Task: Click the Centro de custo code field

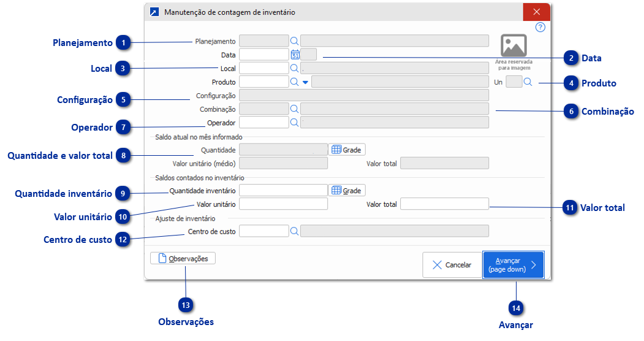Action: click(263, 231)
